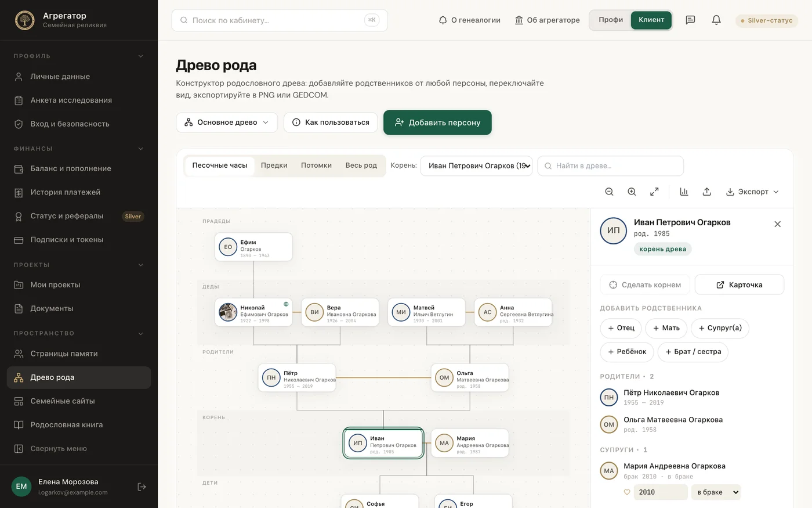Select Песочные часы view
Viewport: 812px width, 508px height.
point(220,165)
